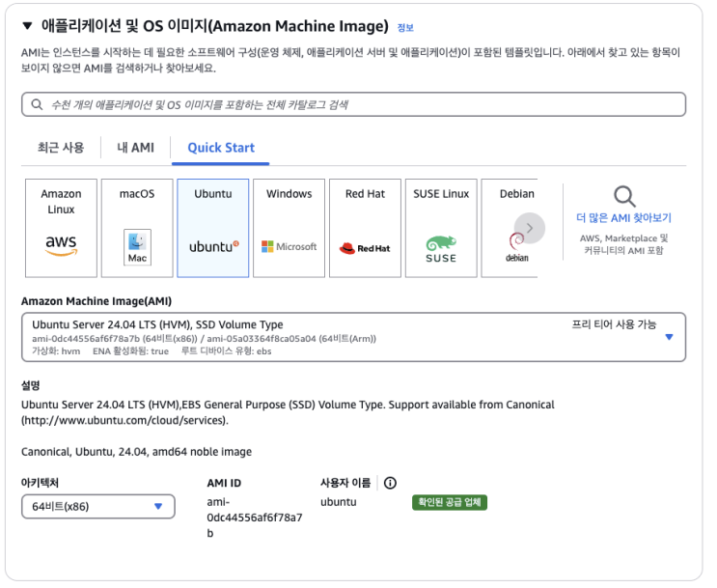This screenshot has width=717, height=588.
Task: Click the 'AMI ID' label
Action: (x=224, y=483)
